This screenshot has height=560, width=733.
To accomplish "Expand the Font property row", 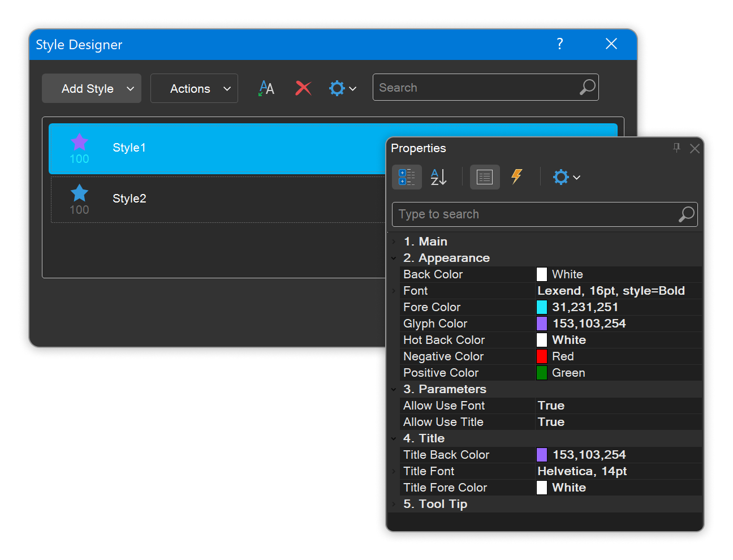I will (x=394, y=291).
